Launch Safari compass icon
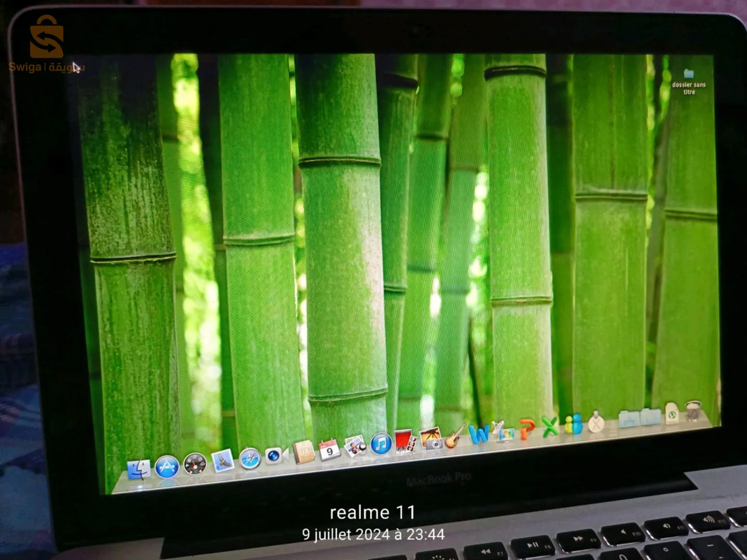 coord(250,459)
